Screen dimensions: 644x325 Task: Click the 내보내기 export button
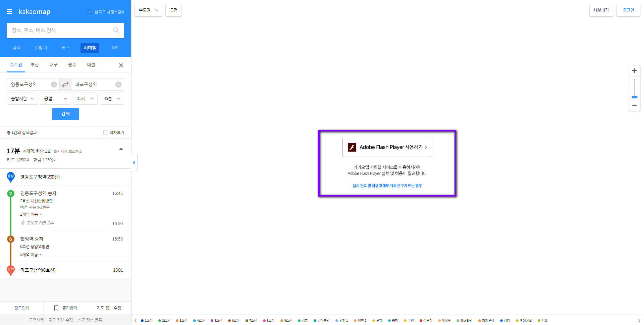601,10
